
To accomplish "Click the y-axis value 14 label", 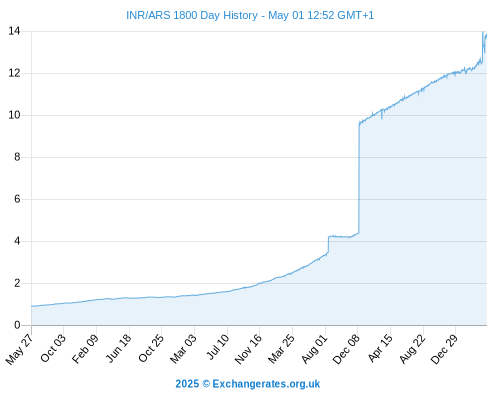I will point(14,31).
